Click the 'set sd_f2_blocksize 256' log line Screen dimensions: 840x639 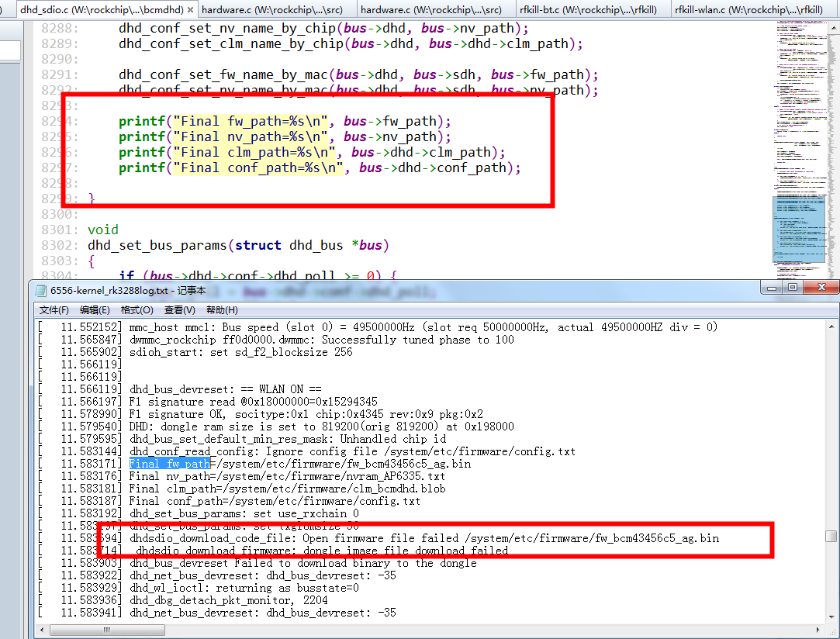[241, 352]
